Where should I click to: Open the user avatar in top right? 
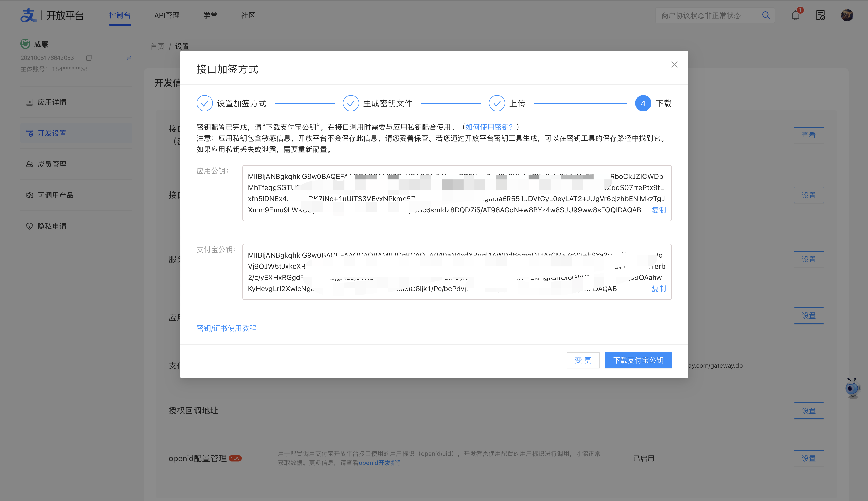pyautogui.click(x=847, y=15)
